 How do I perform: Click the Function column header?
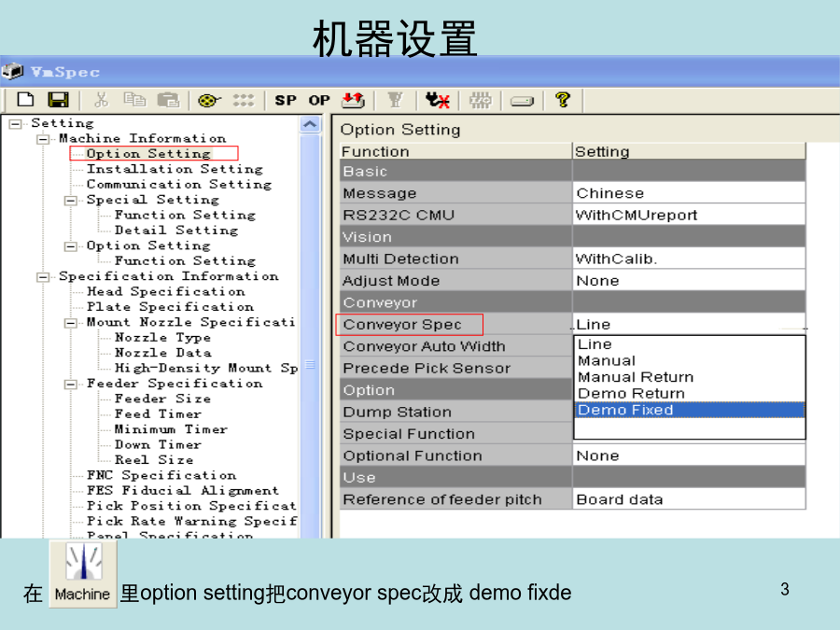pyautogui.click(x=455, y=151)
